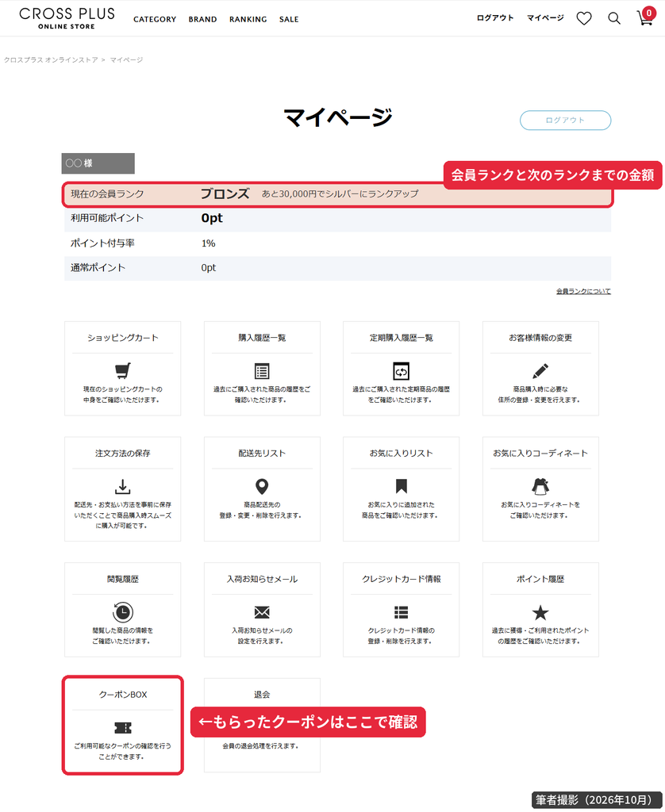Click the recurring icon in 定期購入履歴一覧 card
665x812 pixels.
click(402, 371)
